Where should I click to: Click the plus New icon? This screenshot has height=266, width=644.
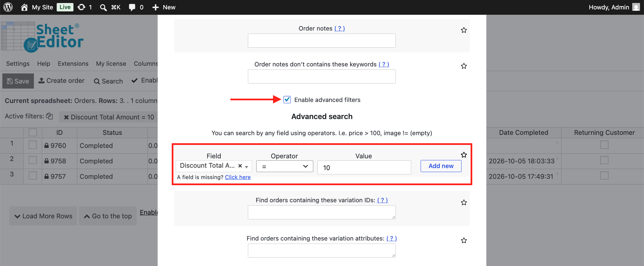[x=155, y=7]
